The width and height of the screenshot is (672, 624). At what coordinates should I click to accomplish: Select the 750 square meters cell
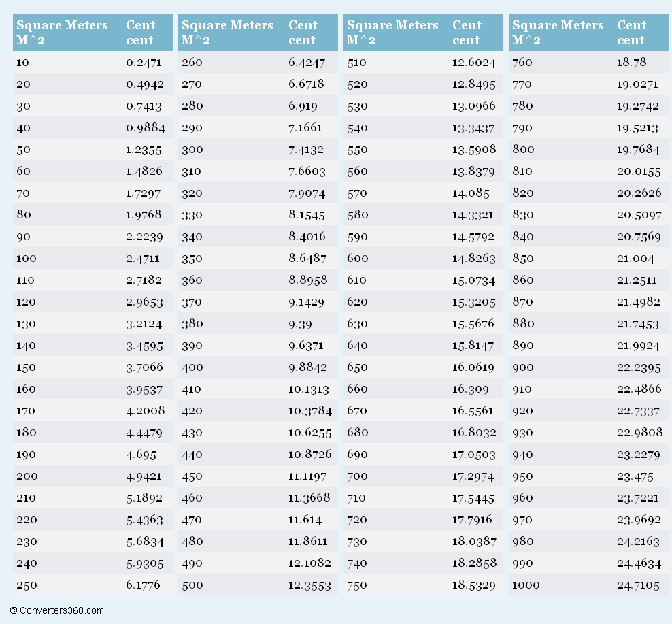pyautogui.click(x=357, y=585)
